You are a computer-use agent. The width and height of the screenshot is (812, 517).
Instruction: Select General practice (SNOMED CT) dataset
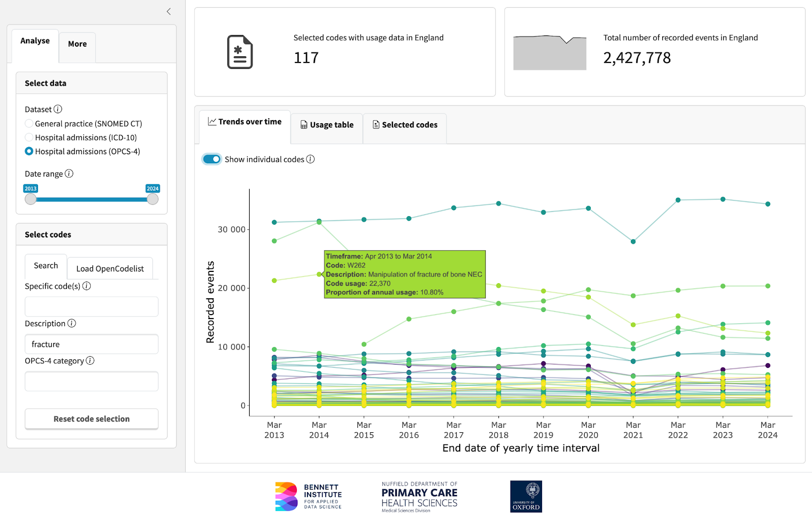coord(29,124)
